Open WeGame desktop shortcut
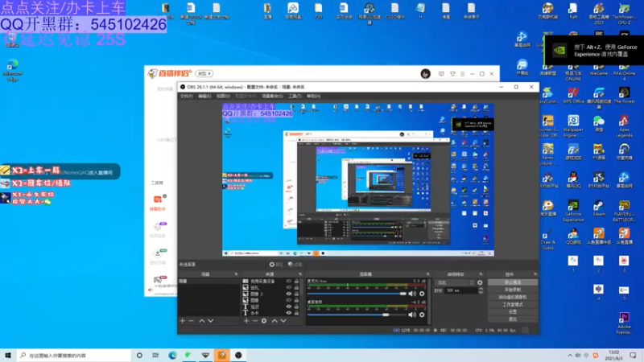Image resolution: width=644 pixels, height=362 pixels. (x=599, y=69)
